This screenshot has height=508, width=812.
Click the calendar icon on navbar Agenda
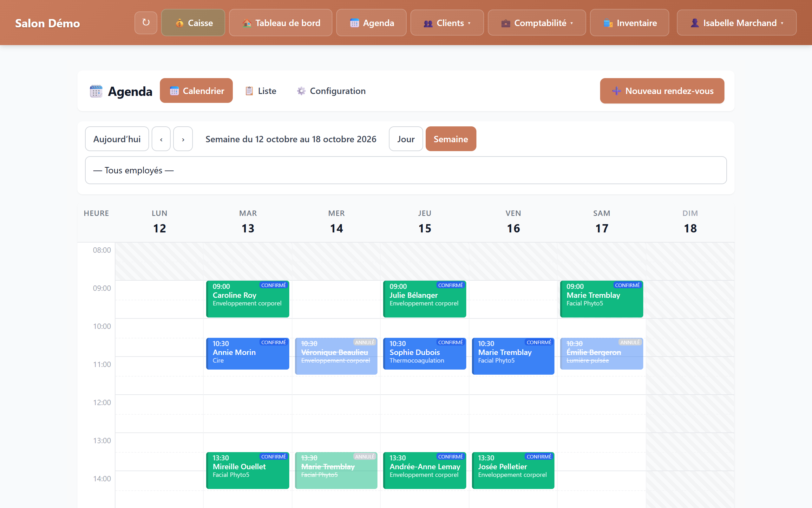[354, 23]
